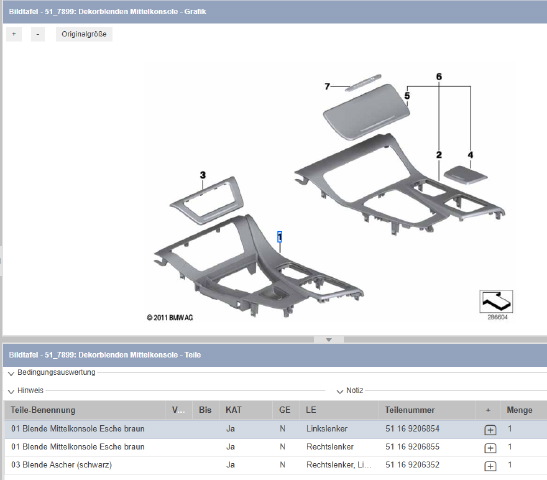
Task: Click the orientation thumbnail icon 286604
Action: pyautogui.click(x=496, y=301)
